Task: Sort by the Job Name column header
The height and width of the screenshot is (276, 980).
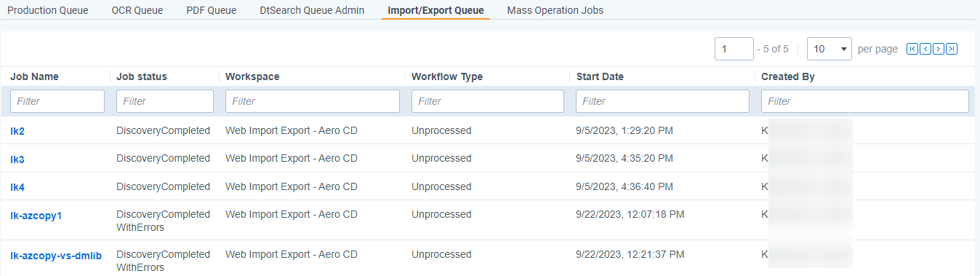Action: (x=34, y=76)
